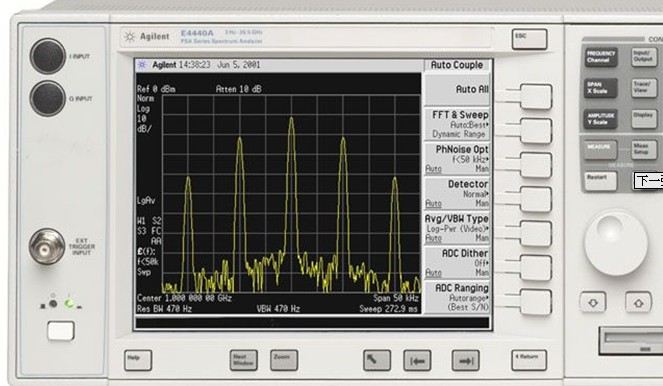The height and width of the screenshot is (386, 663).
Task: Push the FREQUENCY Channel key
Action: pos(601,57)
